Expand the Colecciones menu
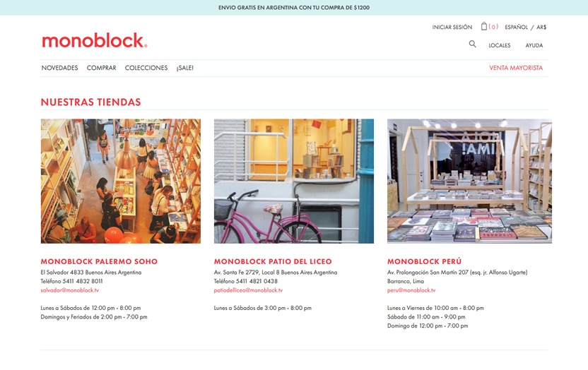The width and height of the screenshot is (588, 370). [x=146, y=68]
